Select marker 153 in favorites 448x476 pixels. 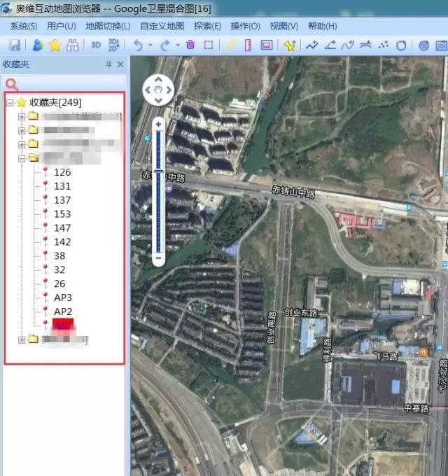click(62, 214)
